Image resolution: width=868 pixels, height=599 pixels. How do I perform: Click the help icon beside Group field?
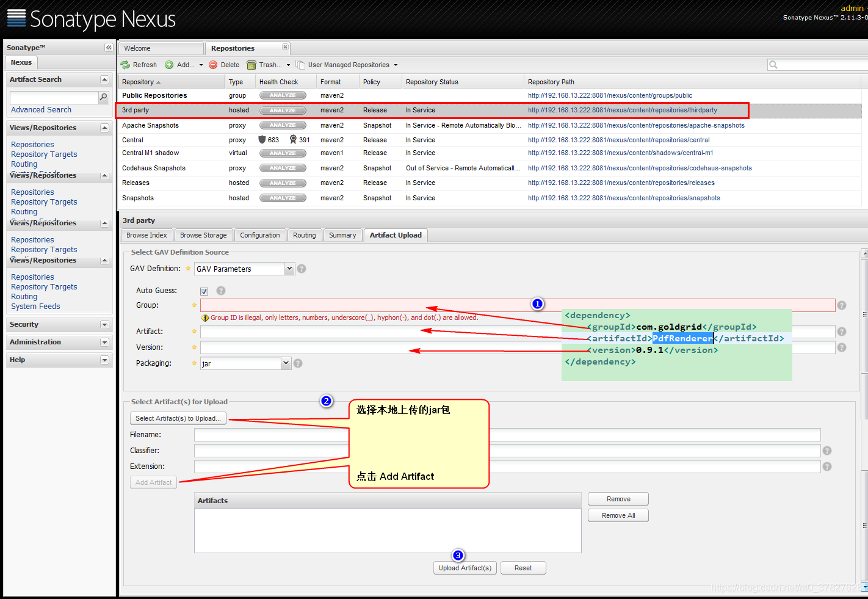pyautogui.click(x=842, y=305)
